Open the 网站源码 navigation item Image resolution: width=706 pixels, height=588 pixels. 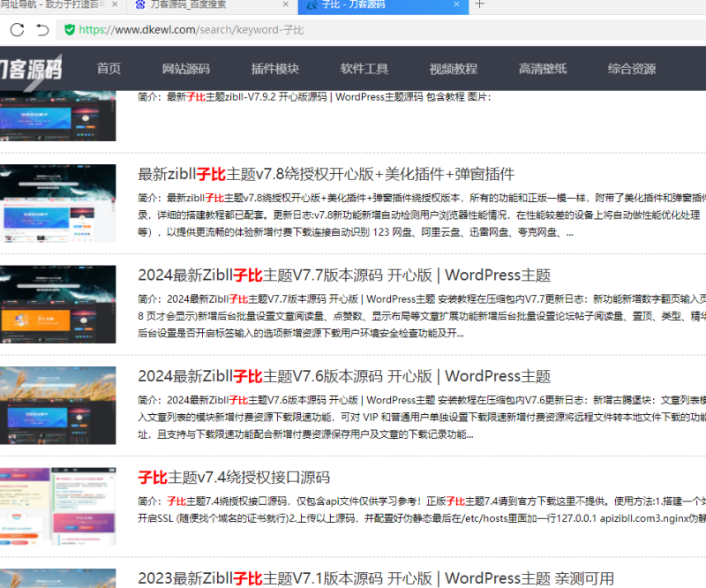(x=186, y=68)
